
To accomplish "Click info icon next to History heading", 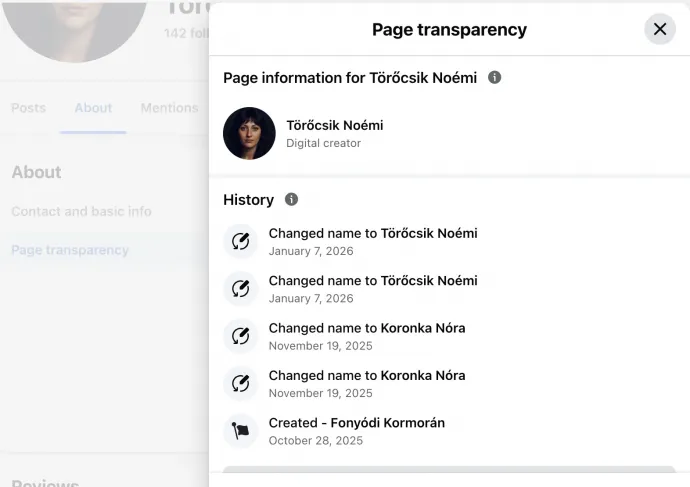I will [x=291, y=199].
